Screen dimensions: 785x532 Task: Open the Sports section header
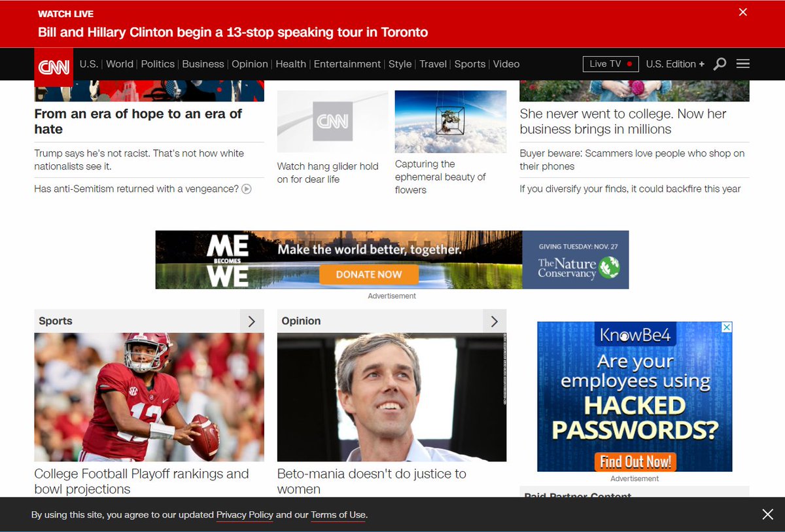coord(56,321)
